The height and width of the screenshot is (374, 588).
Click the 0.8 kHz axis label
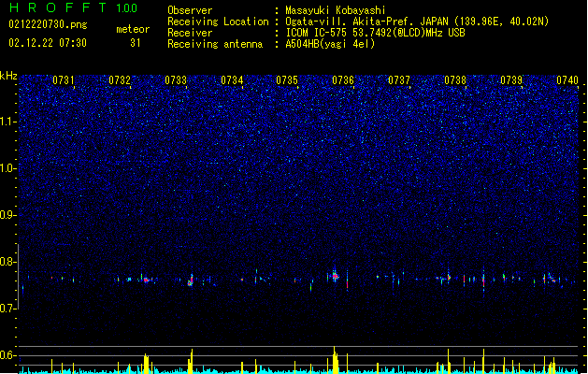pos(7,262)
